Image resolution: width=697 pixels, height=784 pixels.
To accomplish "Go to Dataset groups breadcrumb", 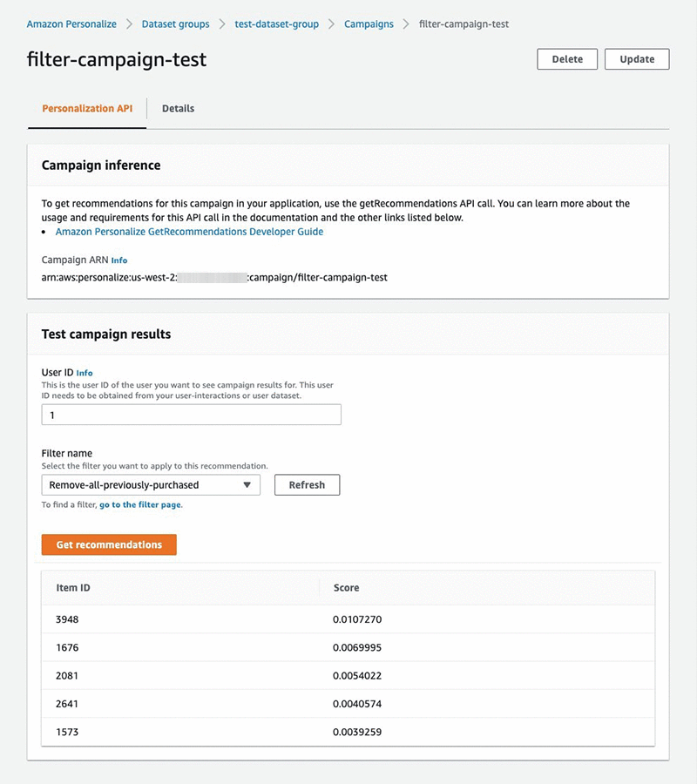I will coord(175,24).
